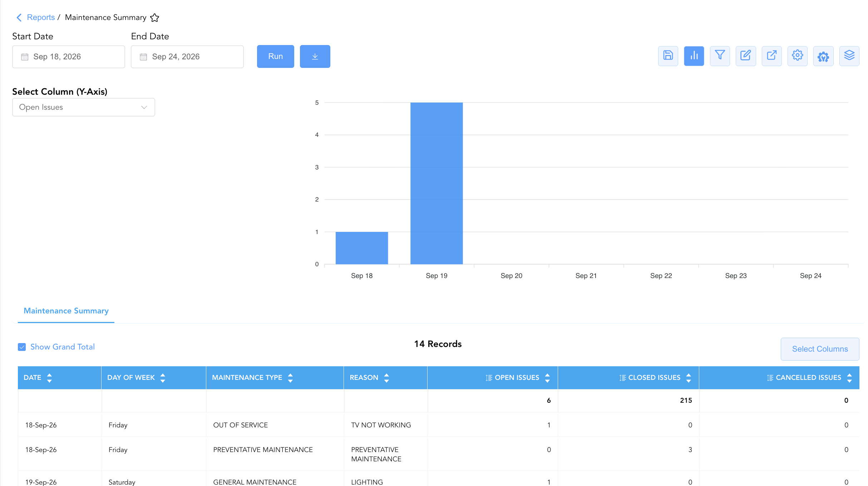Open the filter funnel icon
The image size is (868, 486).
click(x=720, y=56)
